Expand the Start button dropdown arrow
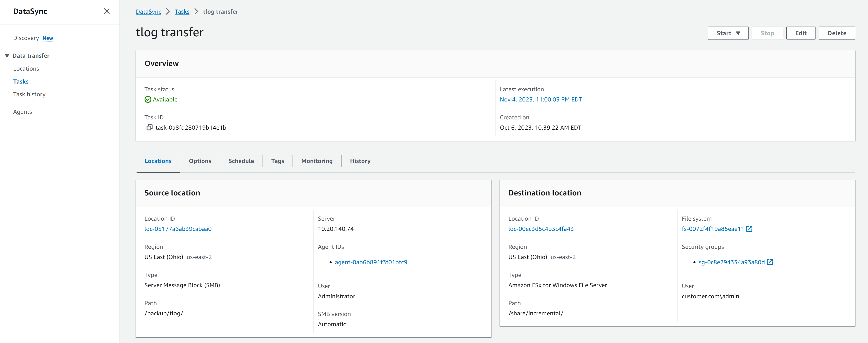 pos(738,33)
